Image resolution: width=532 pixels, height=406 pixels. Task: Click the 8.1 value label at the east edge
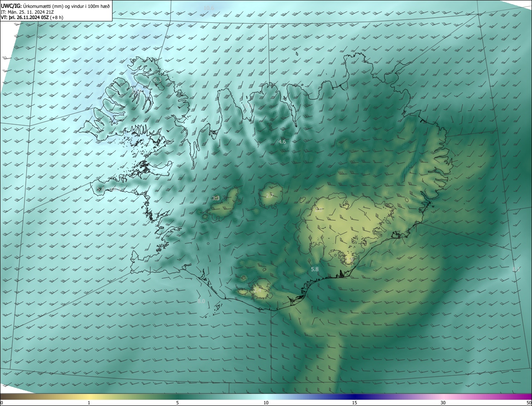click(516, 269)
